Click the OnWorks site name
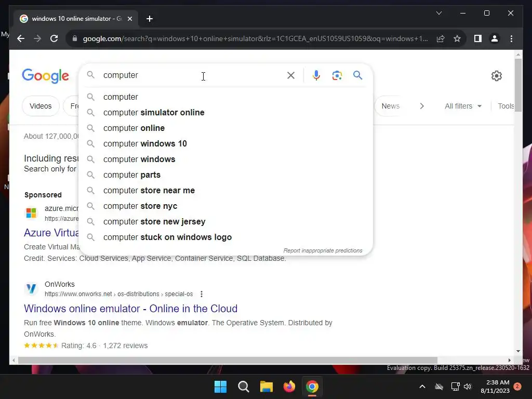The height and width of the screenshot is (399, 532). coord(60,284)
